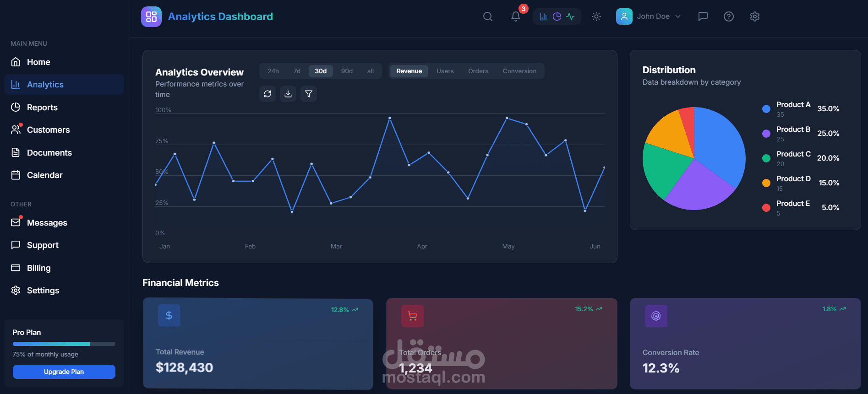
Task: Toggle light theme with sun icon
Action: coord(596,16)
